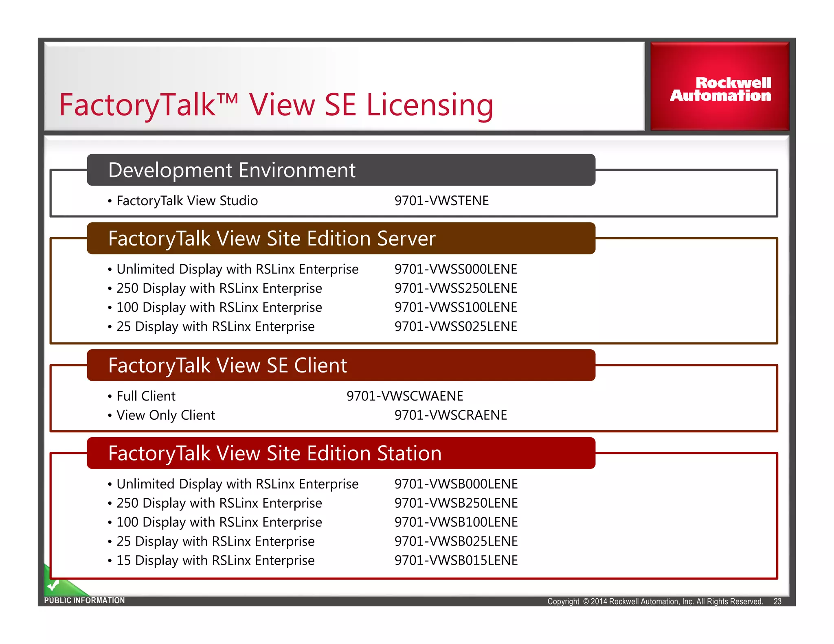This screenshot has width=834, height=644.
Task: Select catalog number 9701-VWSS000LENE
Action: [x=456, y=269]
